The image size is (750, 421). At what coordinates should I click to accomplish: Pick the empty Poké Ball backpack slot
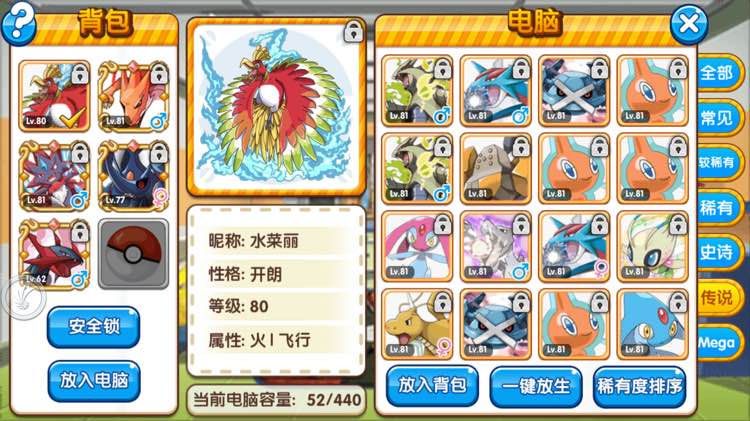click(133, 254)
